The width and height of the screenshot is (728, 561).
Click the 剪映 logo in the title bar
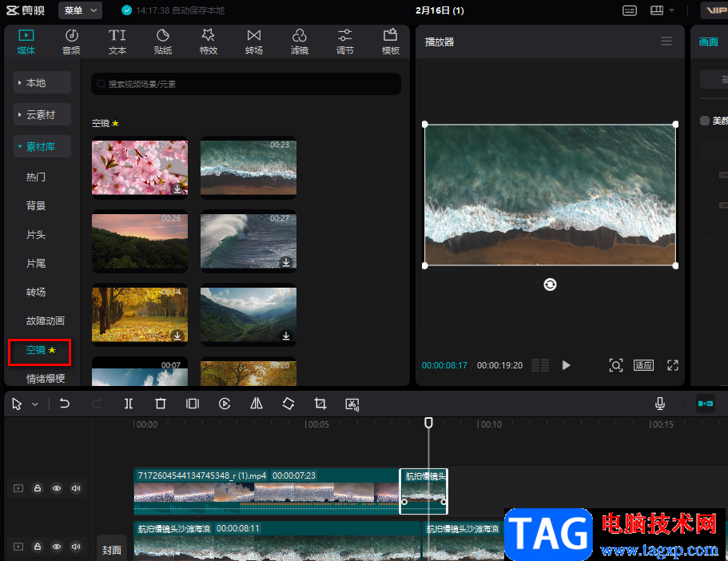pyautogui.click(x=26, y=10)
